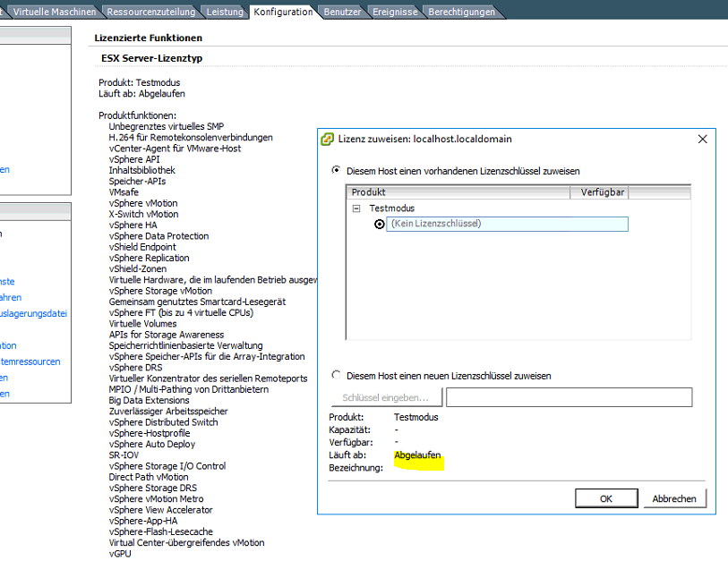Click the 'ahren' sidebar link

tap(11, 297)
